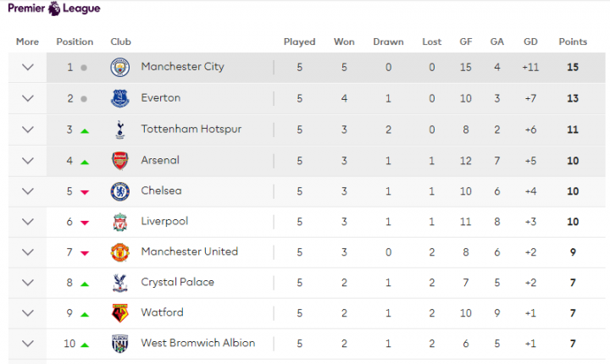Open the Chelsea lion crest
The height and width of the screenshot is (364, 610).
point(119,191)
